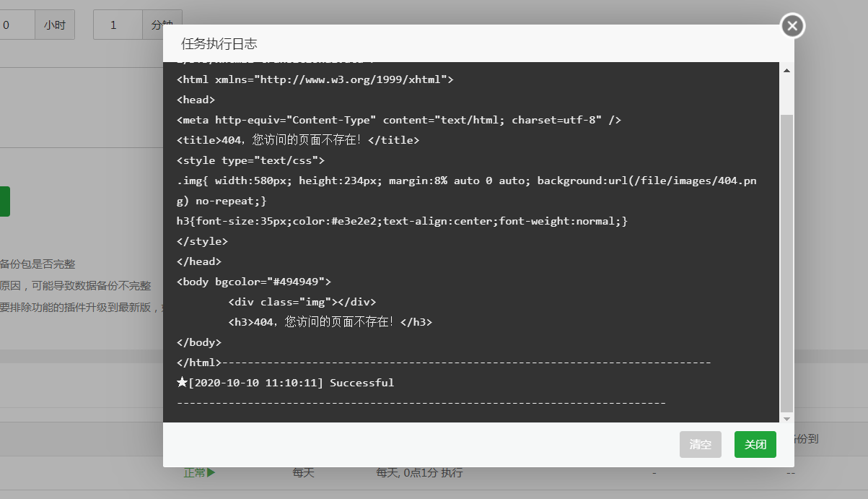This screenshot has height=499, width=868.
Task: Click the minutes input showing 1
Action: [x=118, y=25]
